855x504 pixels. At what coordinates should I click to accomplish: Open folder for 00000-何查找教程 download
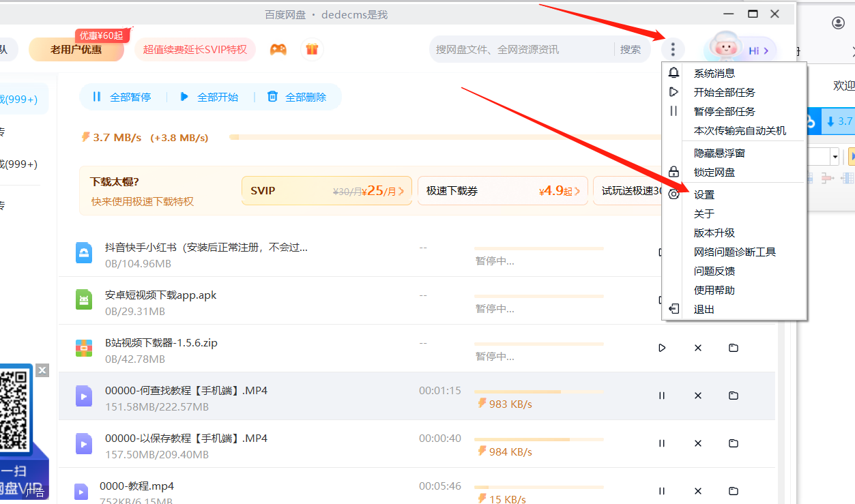pyautogui.click(x=734, y=396)
